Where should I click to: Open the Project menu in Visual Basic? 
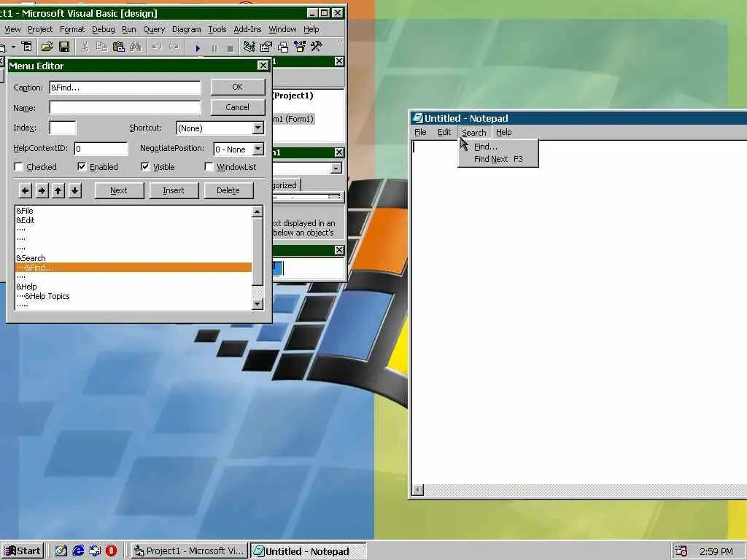40,29
